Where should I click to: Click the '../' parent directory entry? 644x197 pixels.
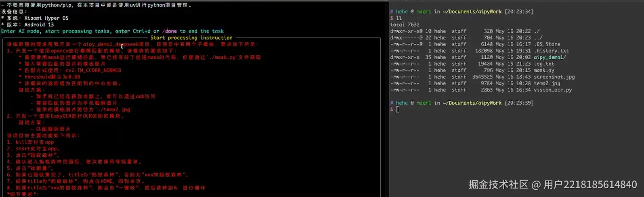point(538,38)
